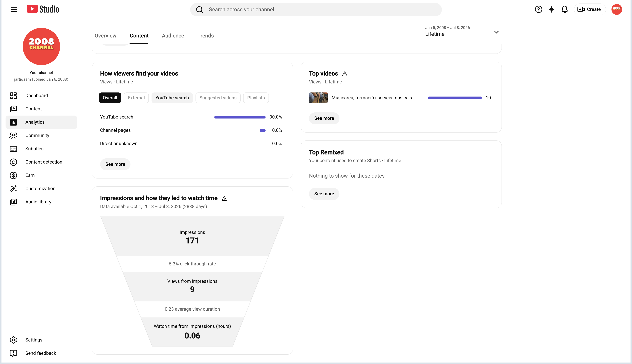The height and width of the screenshot is (364, 632).
Task: Click the Community people icon
Action: point(13,135)
